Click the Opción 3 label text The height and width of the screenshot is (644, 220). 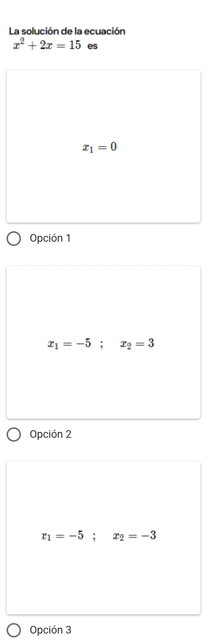click(x=51, y=630)
